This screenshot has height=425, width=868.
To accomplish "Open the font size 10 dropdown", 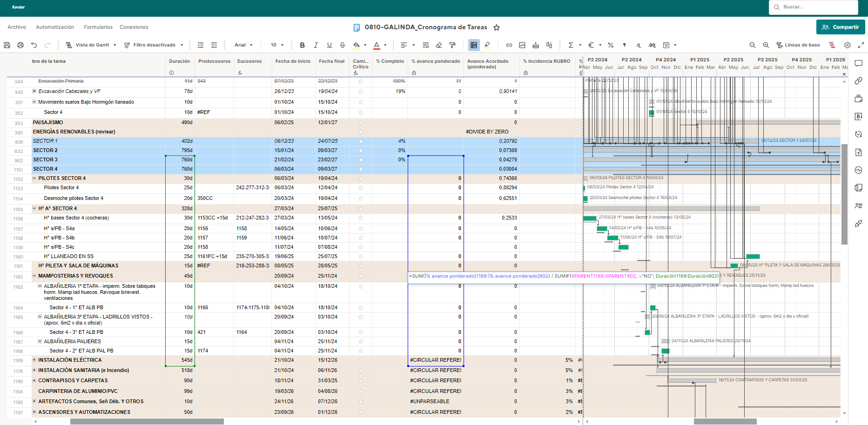I will [277, 45].
